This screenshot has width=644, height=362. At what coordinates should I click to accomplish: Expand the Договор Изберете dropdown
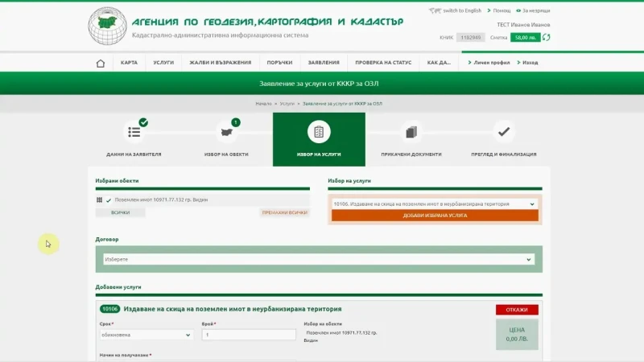[x=319, y=259]
